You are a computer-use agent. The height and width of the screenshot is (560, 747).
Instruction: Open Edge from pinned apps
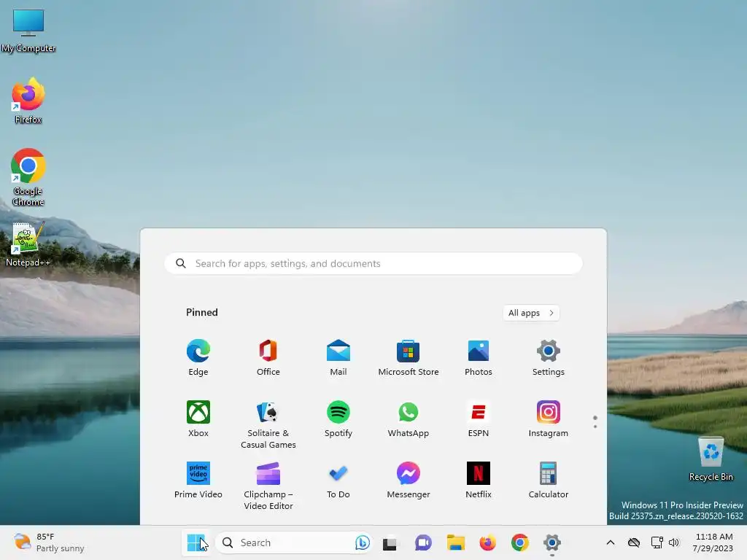pos(198,357)
